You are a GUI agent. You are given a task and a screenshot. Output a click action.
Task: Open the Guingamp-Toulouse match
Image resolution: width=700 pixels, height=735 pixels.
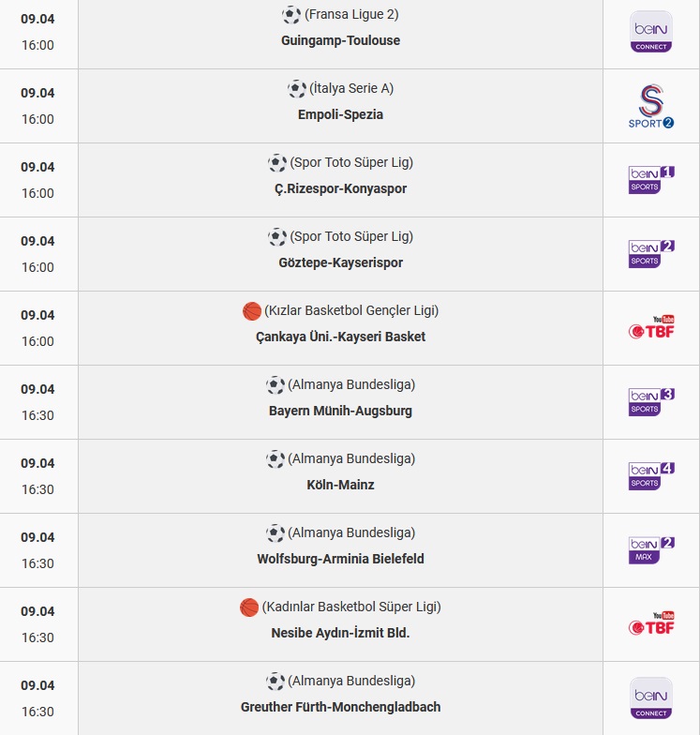(341, 40)
